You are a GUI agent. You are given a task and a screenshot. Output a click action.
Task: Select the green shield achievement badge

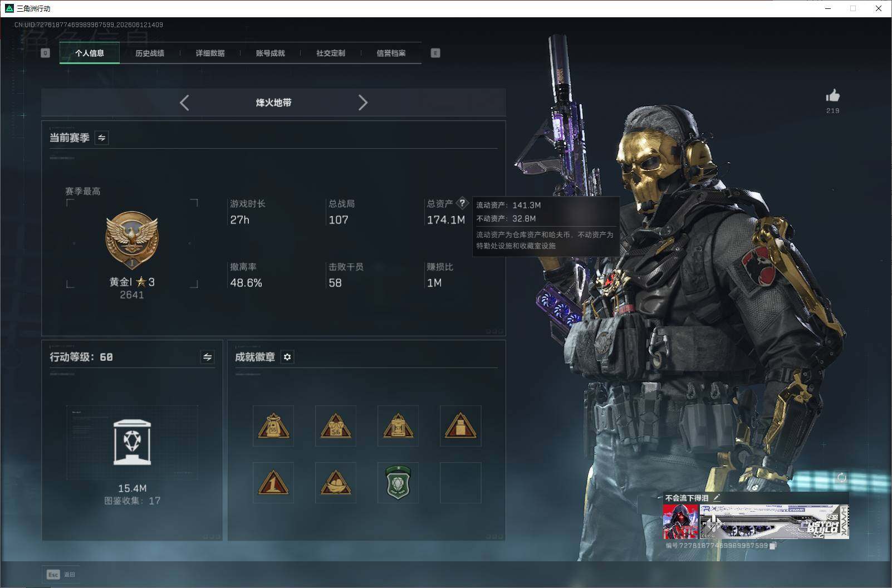(x=398, y=483)
